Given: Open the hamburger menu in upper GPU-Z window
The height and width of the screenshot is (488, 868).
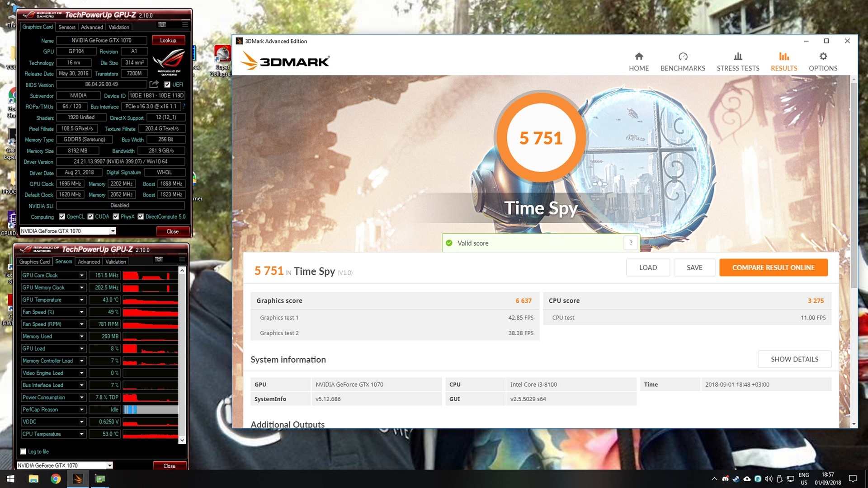Looking at the screenshot, I should click(x=185, y=24).
